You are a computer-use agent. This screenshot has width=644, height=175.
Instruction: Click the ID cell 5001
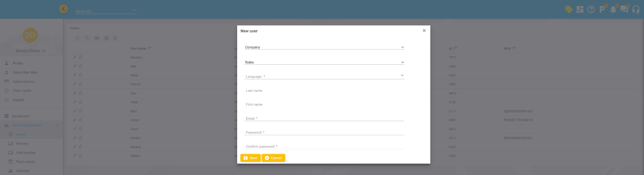coord(452,156)
